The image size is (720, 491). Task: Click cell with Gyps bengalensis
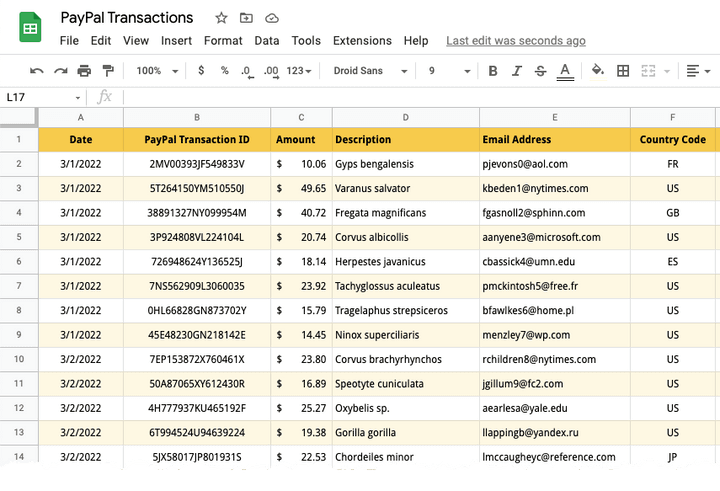coord(405,164)
